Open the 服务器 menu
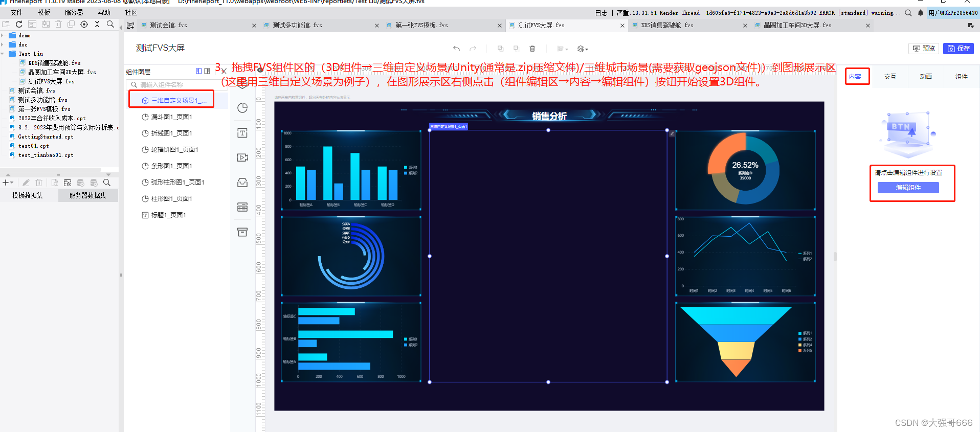This screenshot has height=432, width=980. tap(74, 12)
